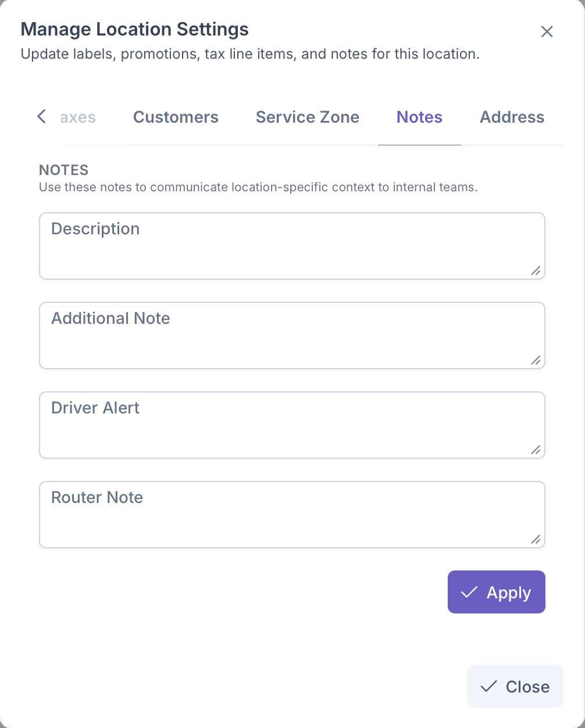Select the Notes tab
Screen dimensions: 585x728
(419, 117)
